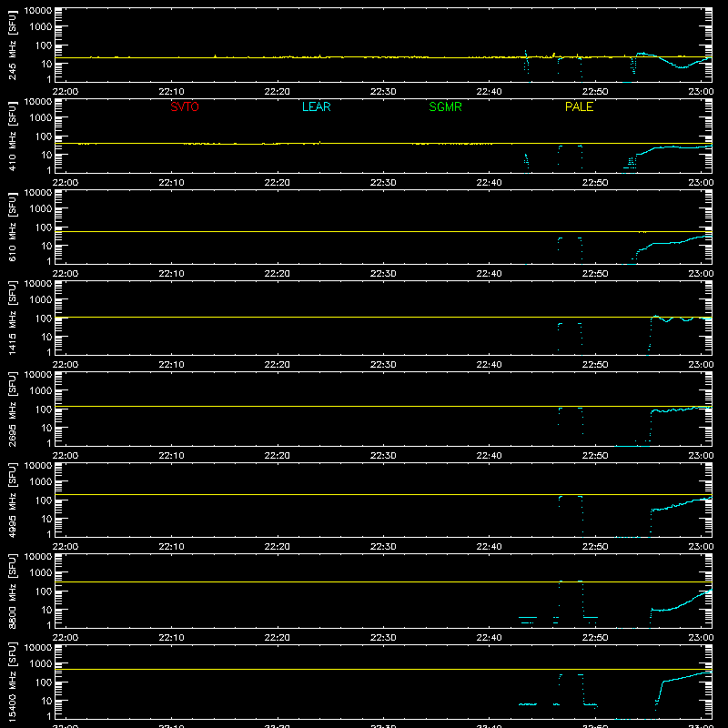This screenshot has height=728, width=728.
Task: Click 22:30 tick label under 8800 MHz plot
Action: click(x=383, y=638)
